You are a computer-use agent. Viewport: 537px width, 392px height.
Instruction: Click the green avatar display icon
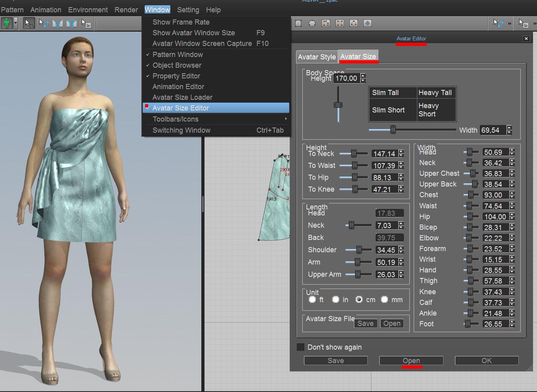click(6, 24)
